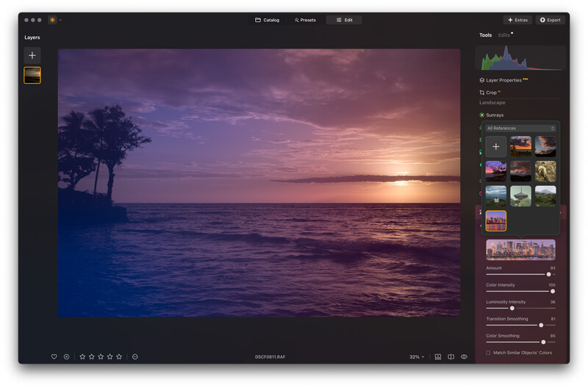Viewport: 588px width, 388px height.
Task: Rate the photo three stars
Action: pyautogui.click(x=101, y=356)
